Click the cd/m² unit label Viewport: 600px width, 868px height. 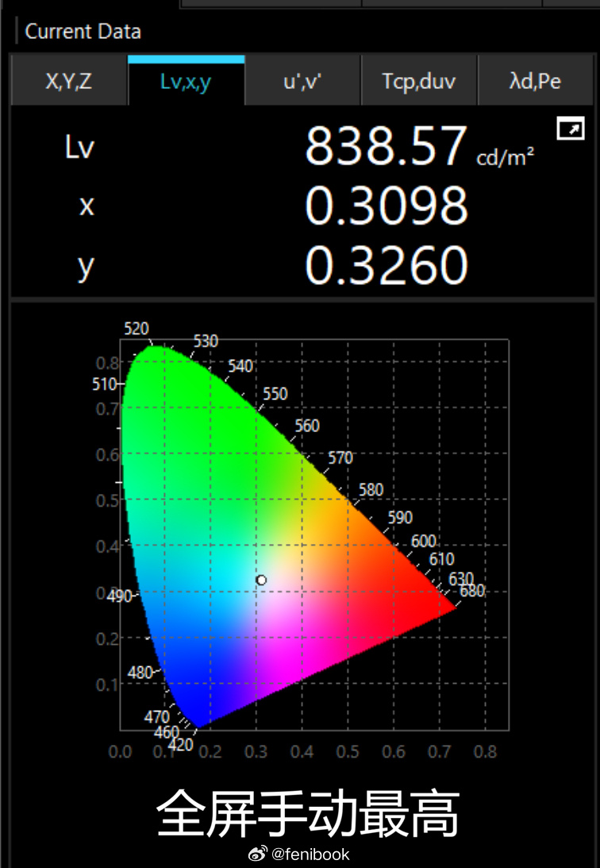pyautogui.click(x=505, y=157)
